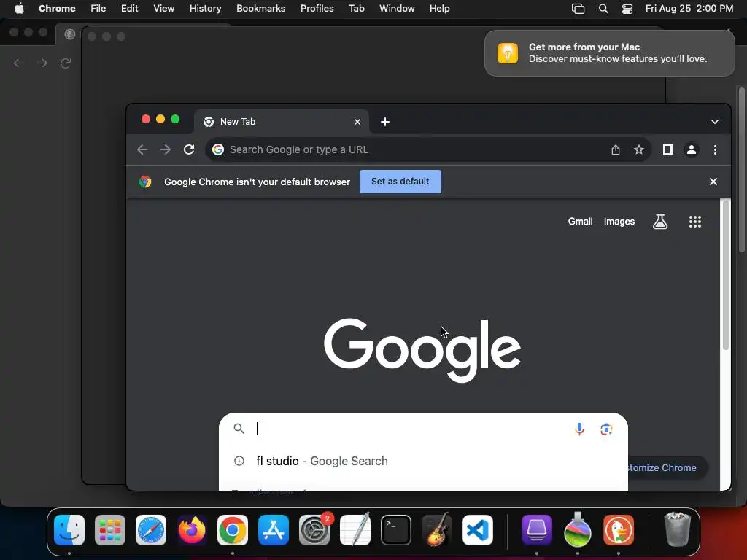
Task: Click back arrow in the background Chrome window
Action: [x=18, y=63]
